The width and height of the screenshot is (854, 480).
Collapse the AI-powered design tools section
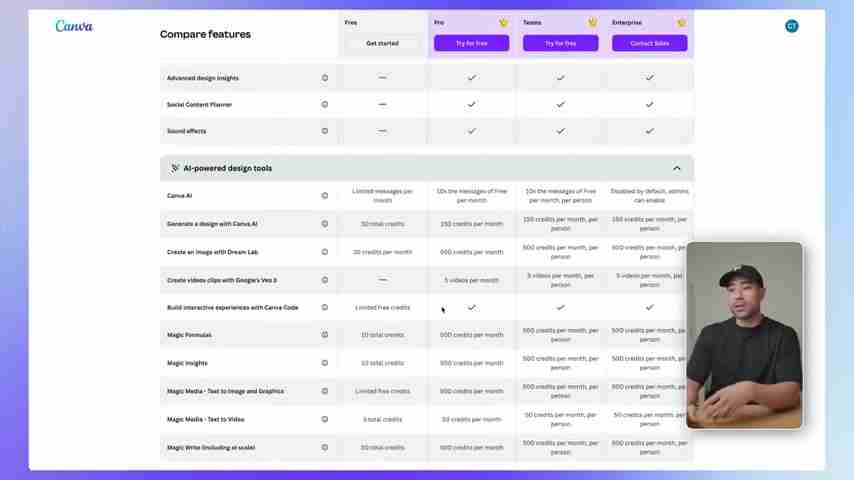pyautogui.click(x=676, y=168)
